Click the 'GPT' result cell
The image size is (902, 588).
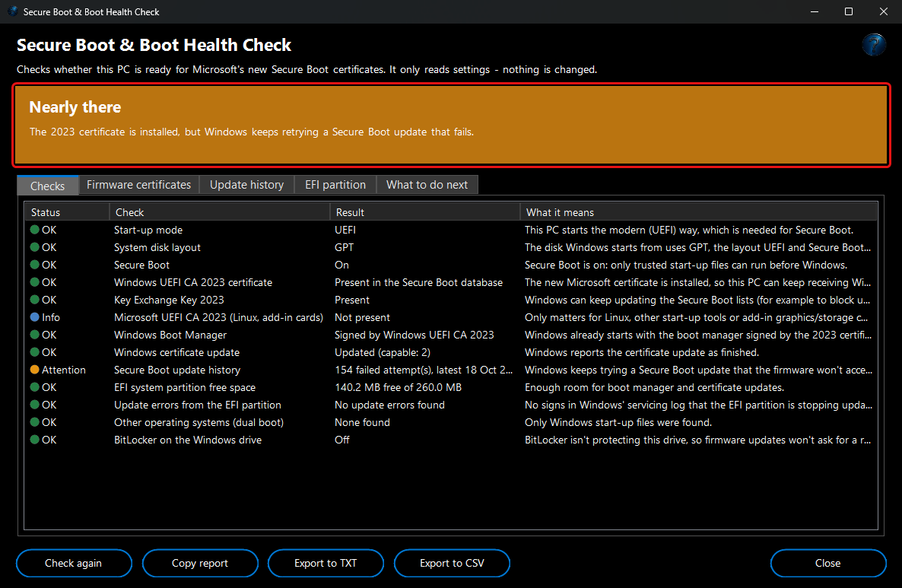coord(344,247)
